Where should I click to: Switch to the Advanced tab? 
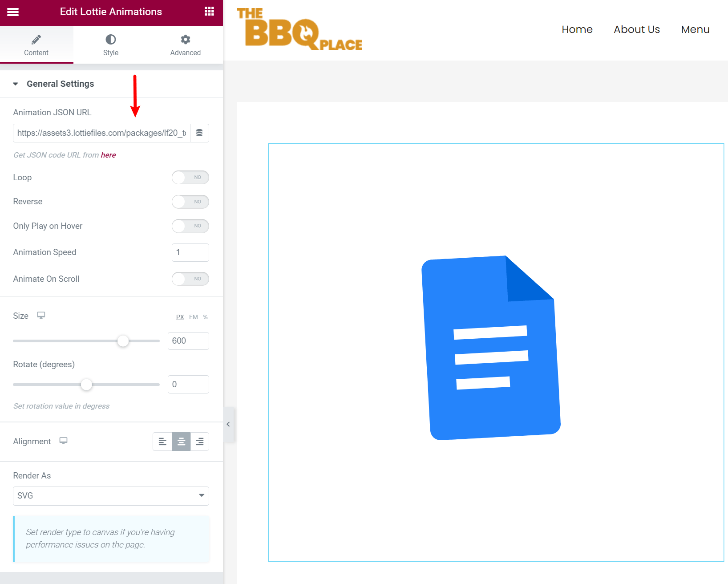coord(186,45)
